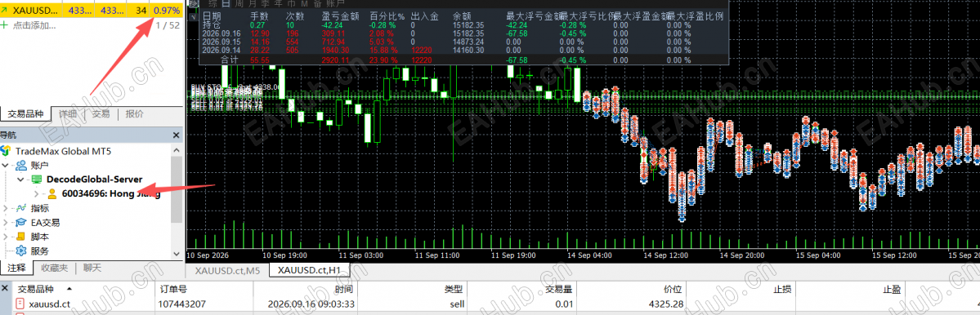Click the 账户 button in stats panel header
The width and height of the screenshot is (980, 315).
click(x=336, y=3)
